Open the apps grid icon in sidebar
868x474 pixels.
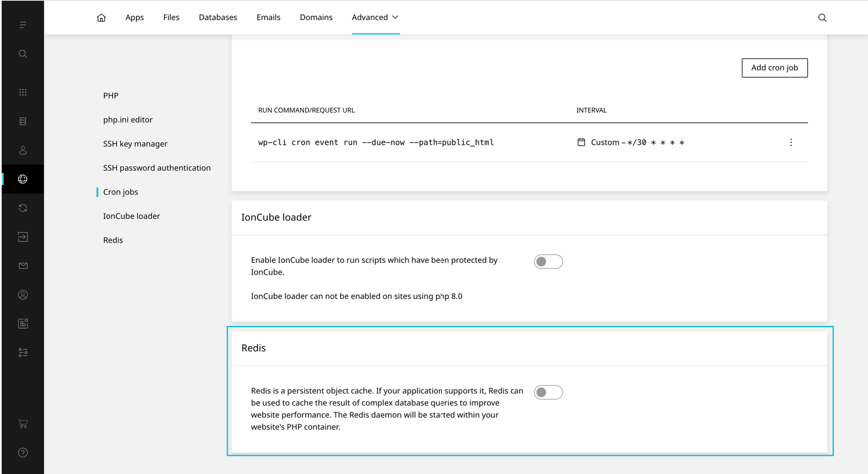pyautogui.click(x=23, y=92)
